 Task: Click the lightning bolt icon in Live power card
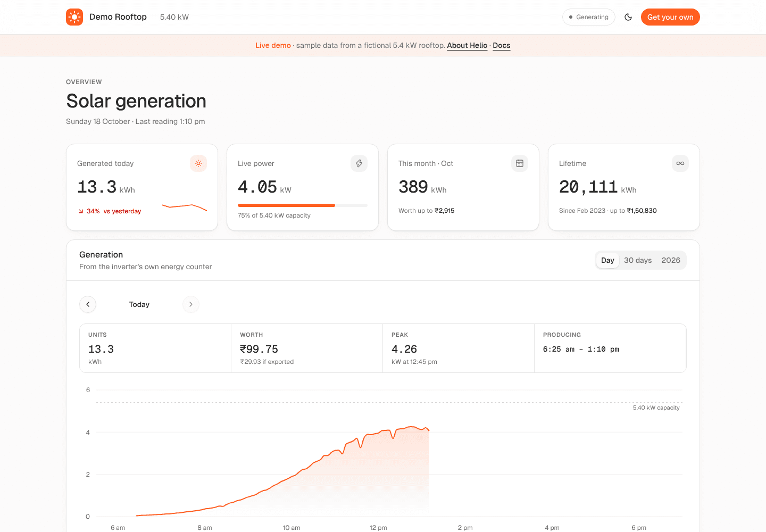click(x=359, y=163)
